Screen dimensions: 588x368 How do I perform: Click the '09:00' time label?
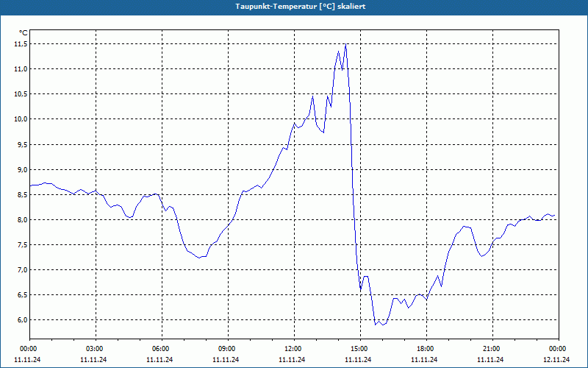point(228,349)
